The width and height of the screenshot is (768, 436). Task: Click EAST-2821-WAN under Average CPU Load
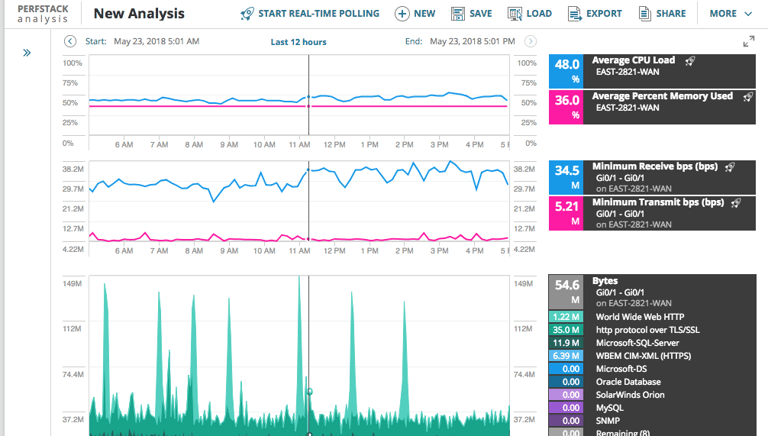[x=627, y=72]
